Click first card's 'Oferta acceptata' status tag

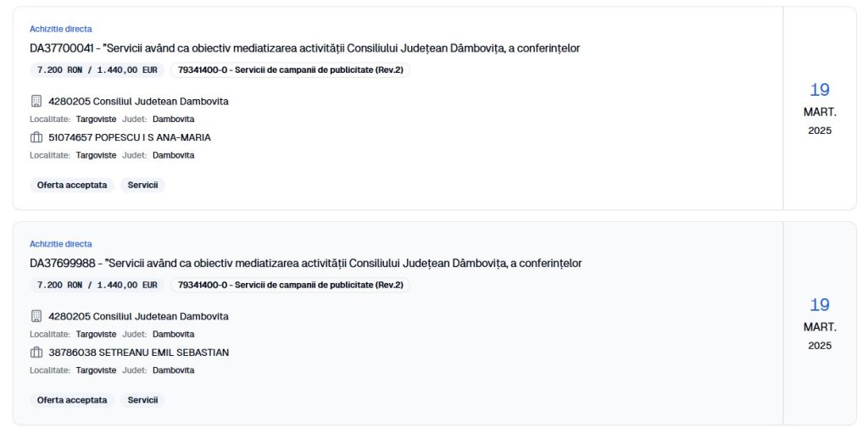tap(72, 185)
